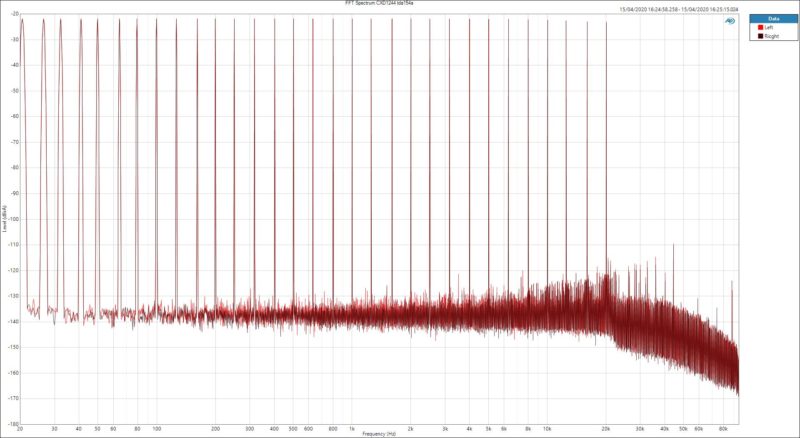
Task: Click the dark Right trace swatch
Action: [x=760, y=35]
